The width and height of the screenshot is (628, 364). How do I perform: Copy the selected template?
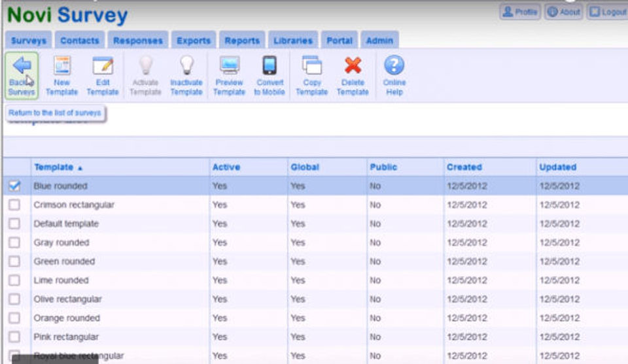311,76
